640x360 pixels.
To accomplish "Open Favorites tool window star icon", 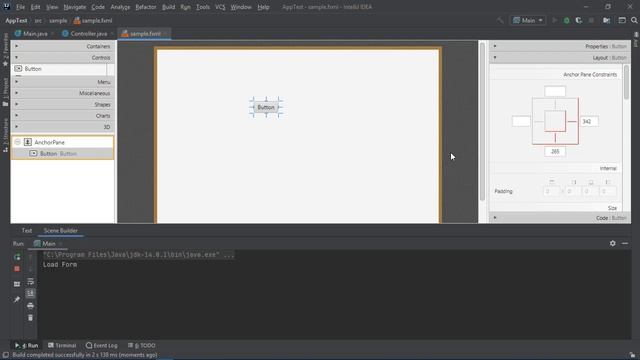I will click(x=5, y=64).
